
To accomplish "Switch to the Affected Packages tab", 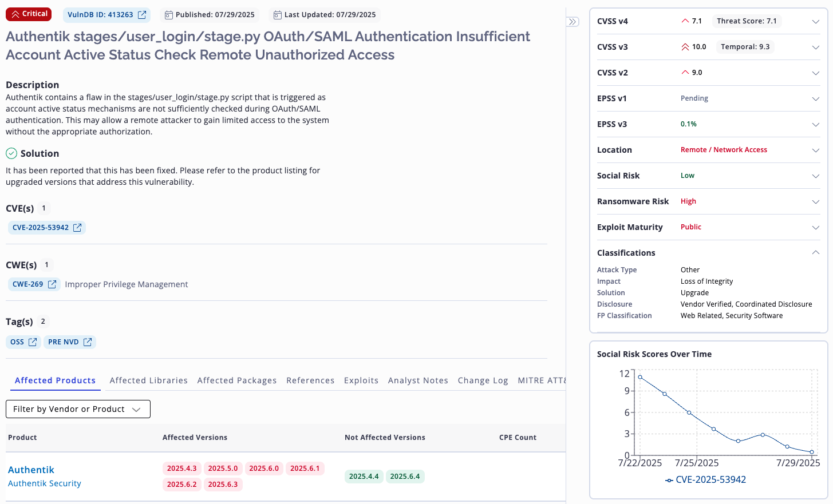I will coord(237,380).
